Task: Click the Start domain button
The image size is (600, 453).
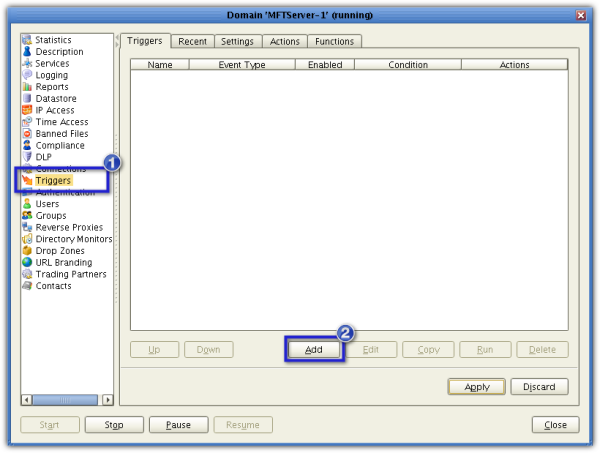Action: [50, 425]
